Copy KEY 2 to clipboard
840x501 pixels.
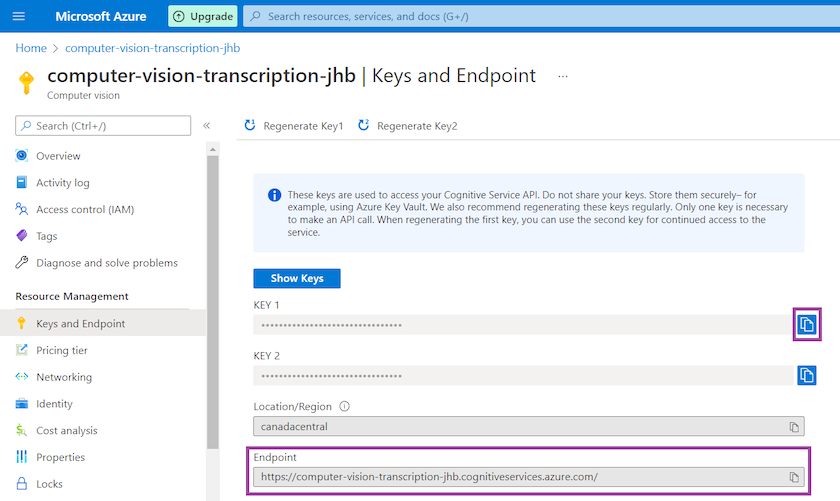click(806, 375)
